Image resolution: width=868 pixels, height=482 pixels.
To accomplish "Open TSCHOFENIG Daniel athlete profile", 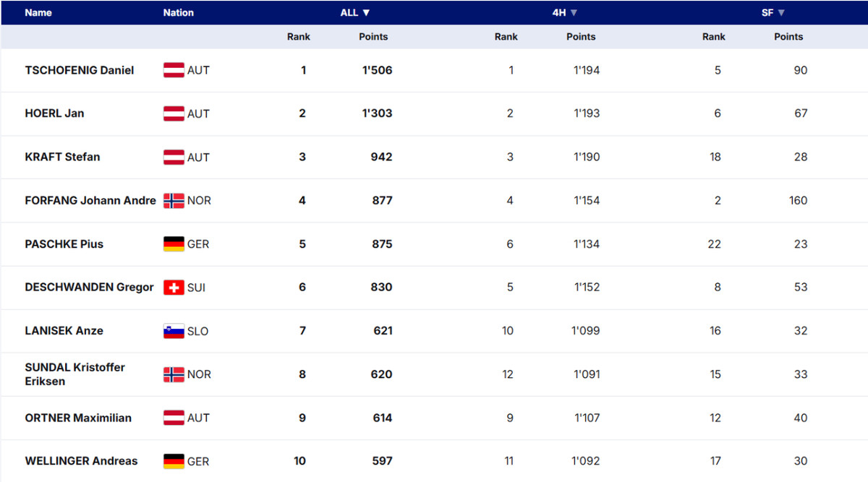I will tap(80, 70).
